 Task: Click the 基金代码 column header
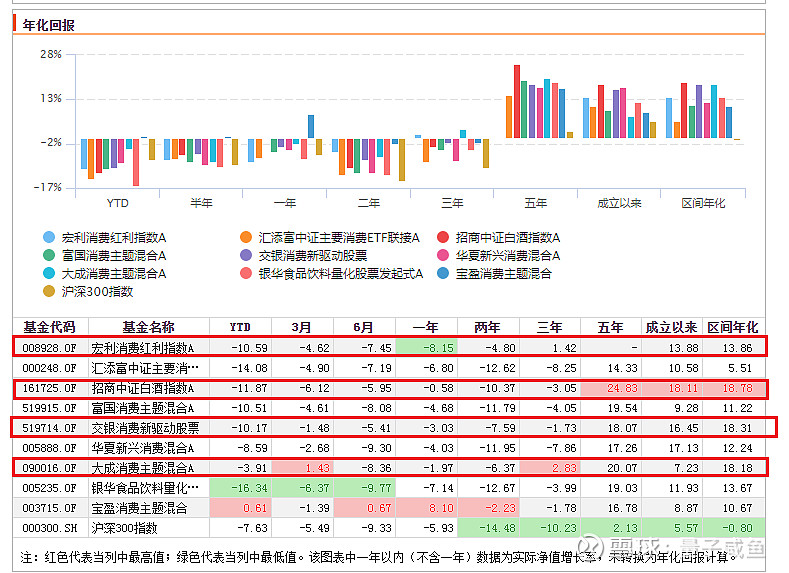point(49,328)
